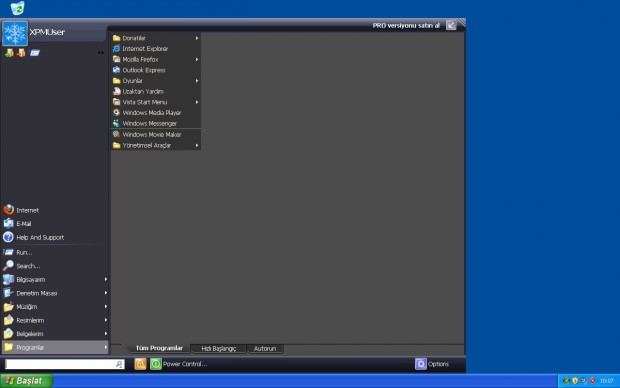Open the Belgelerim folder entry

click(x=55, y=334)
